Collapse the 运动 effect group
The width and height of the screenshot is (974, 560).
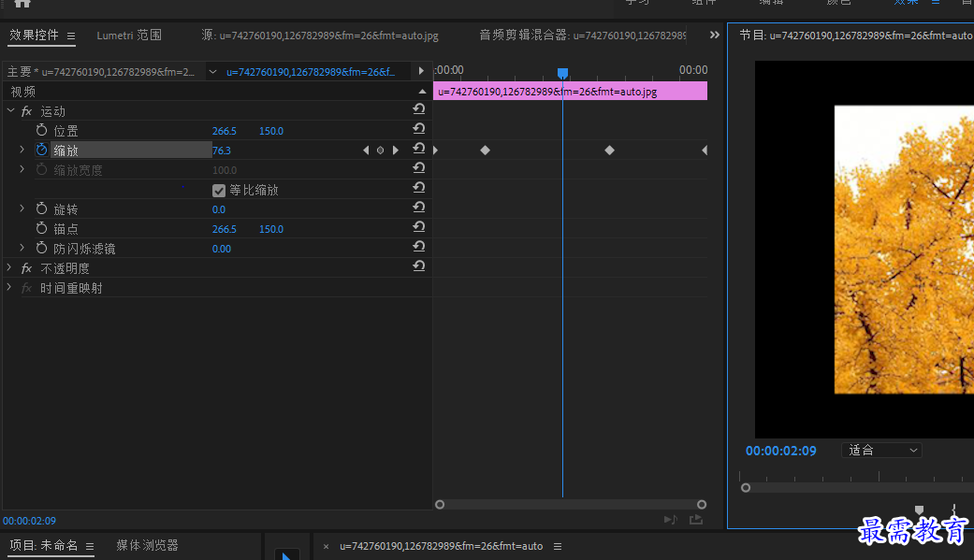click(10, 110)
